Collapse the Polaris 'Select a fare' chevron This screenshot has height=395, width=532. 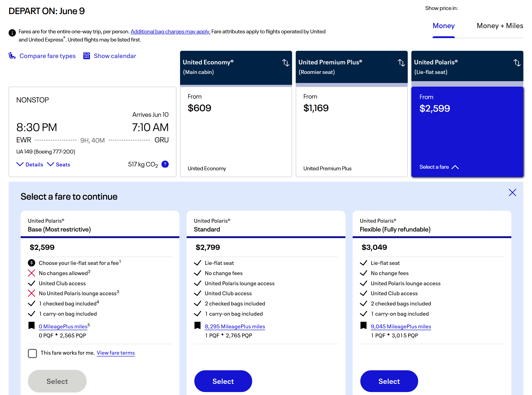coord(455,167)
